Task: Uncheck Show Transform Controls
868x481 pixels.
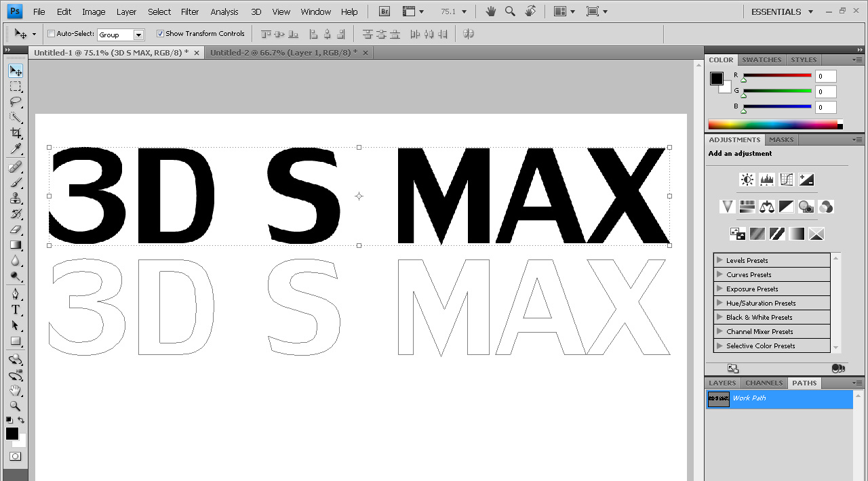Action: 160,34
